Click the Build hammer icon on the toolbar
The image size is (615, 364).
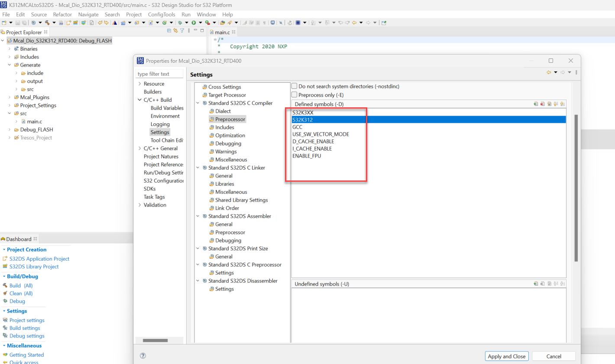pos(48,23)
